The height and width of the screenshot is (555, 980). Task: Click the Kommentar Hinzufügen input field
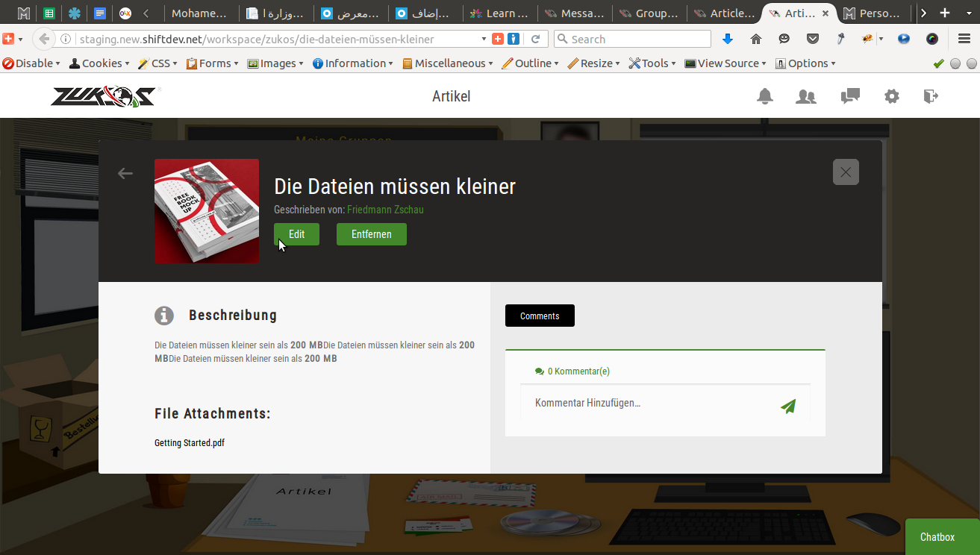click(649, 403)
